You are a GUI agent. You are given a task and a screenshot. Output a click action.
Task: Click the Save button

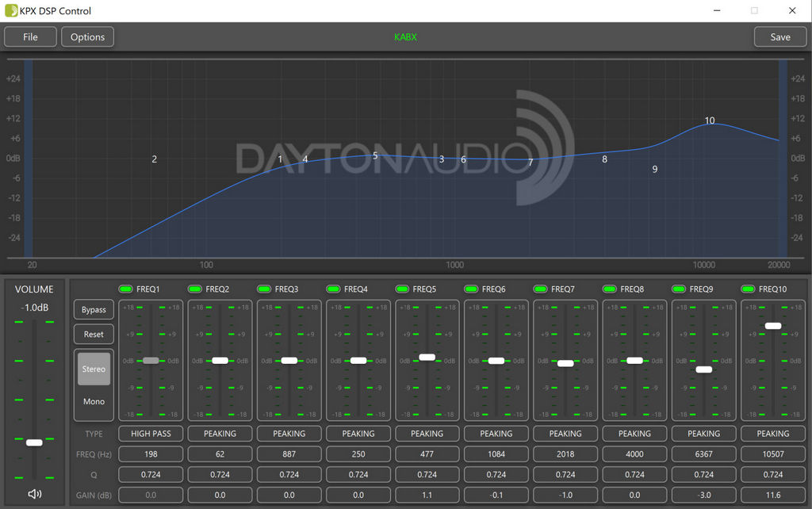780,36
